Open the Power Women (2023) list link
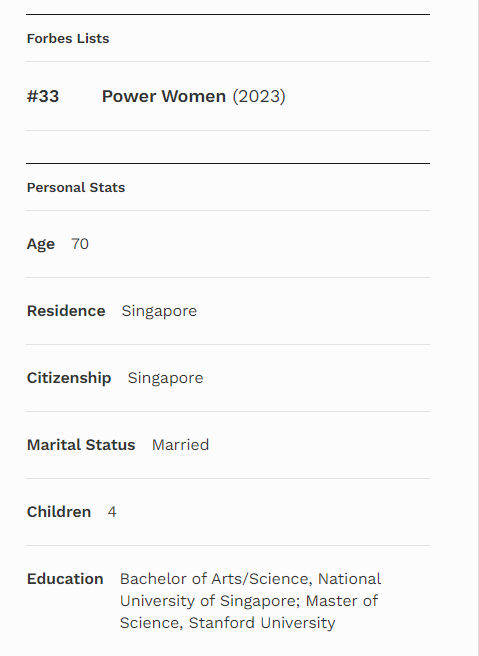The width and height of the screenshot is (479, 656). pyautogui.click(x=194, y=96)
